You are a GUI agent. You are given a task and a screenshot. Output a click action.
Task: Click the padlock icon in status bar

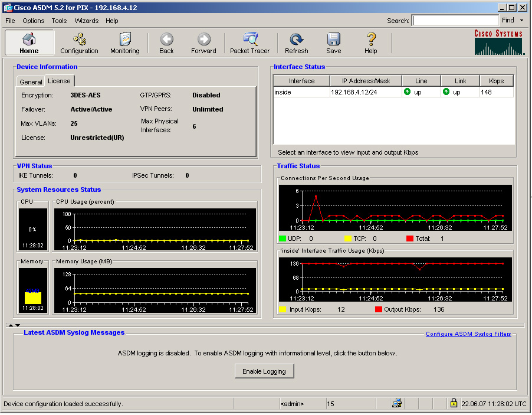[454, 403]
